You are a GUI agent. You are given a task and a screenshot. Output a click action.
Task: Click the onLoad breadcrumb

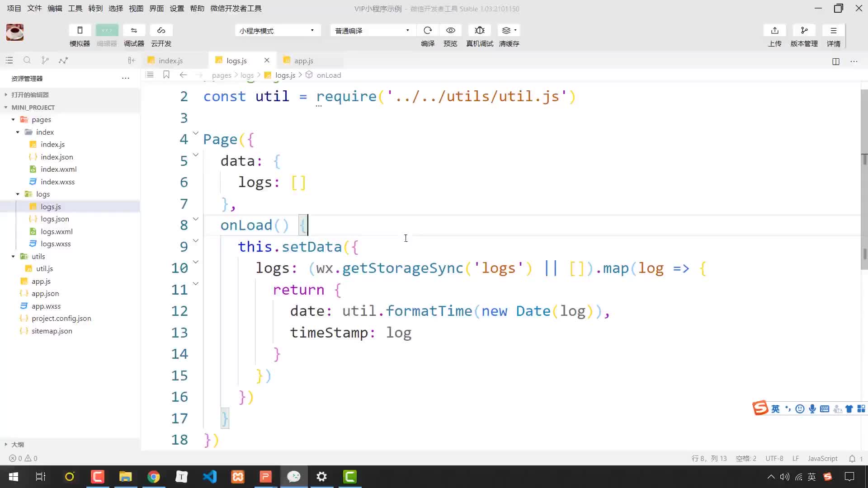(329, 75)
